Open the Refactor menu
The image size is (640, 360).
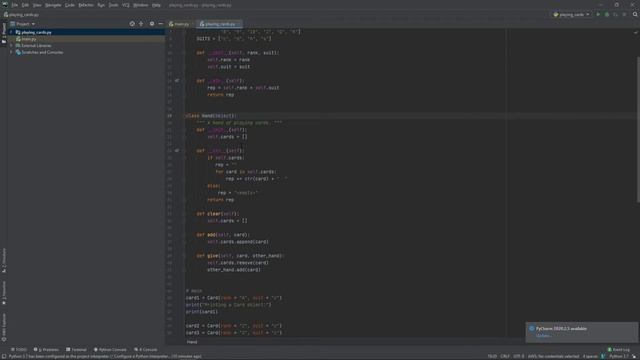point(86,5)
